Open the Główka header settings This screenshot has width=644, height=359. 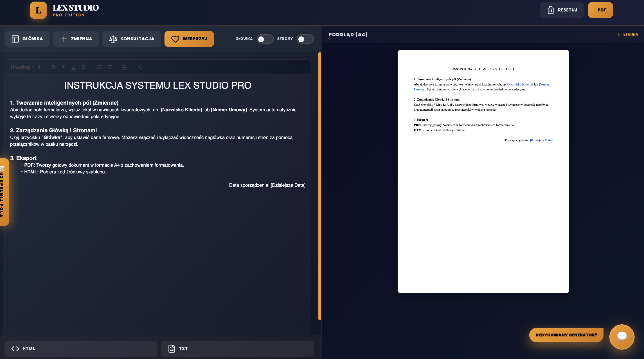[x=27, y=39]
